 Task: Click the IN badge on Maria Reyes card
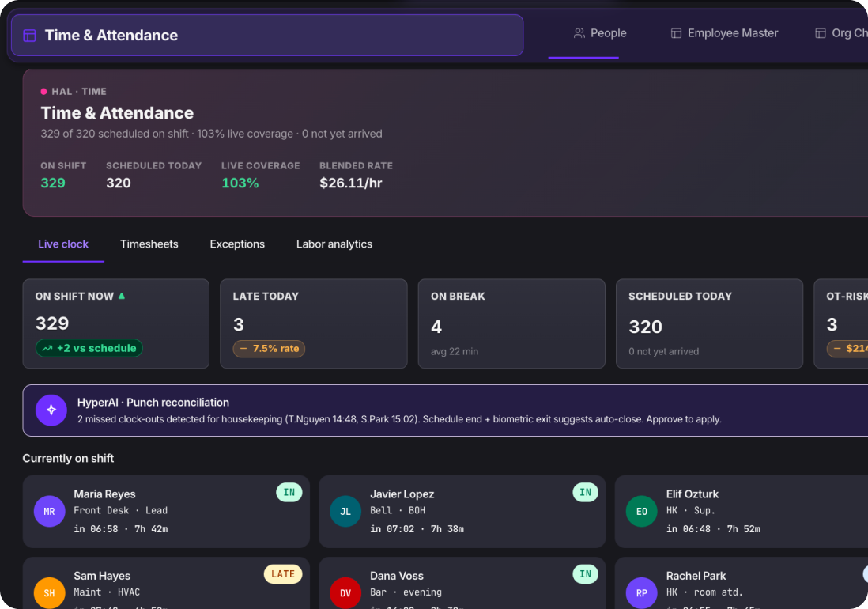click(x=289, y=492)
